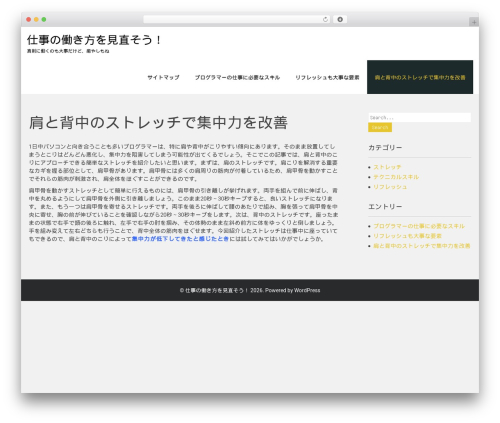Open the site title 仕事の働き方を見直そう！

95,40
